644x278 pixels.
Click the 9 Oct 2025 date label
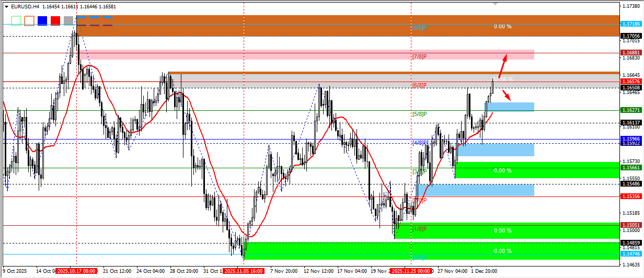15,272
